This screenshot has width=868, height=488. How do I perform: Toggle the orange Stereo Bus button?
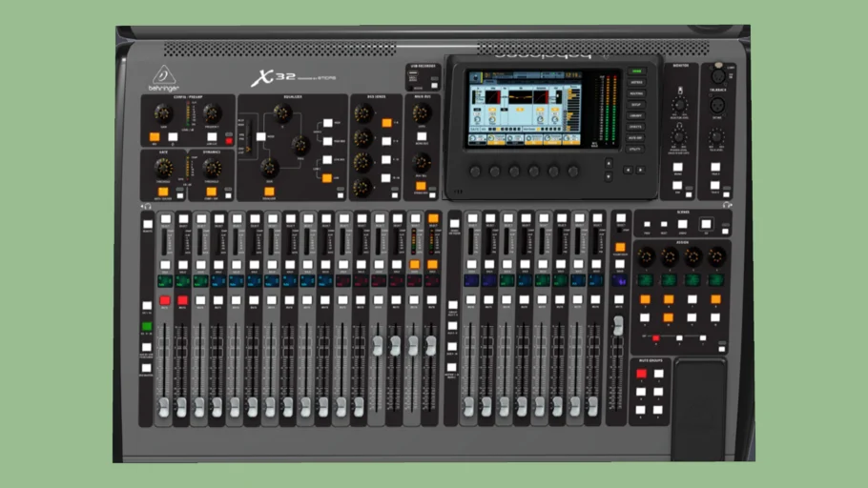coord(422,186)
